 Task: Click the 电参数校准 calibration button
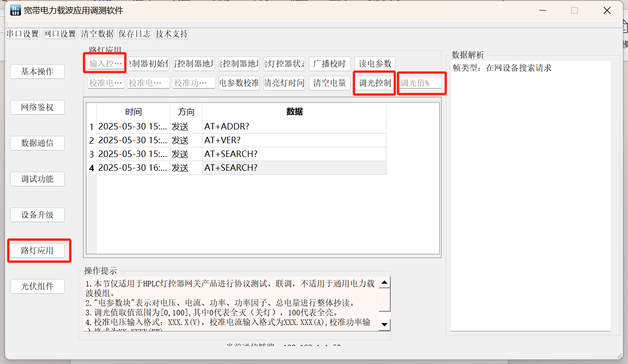click(x=239, y=83)
